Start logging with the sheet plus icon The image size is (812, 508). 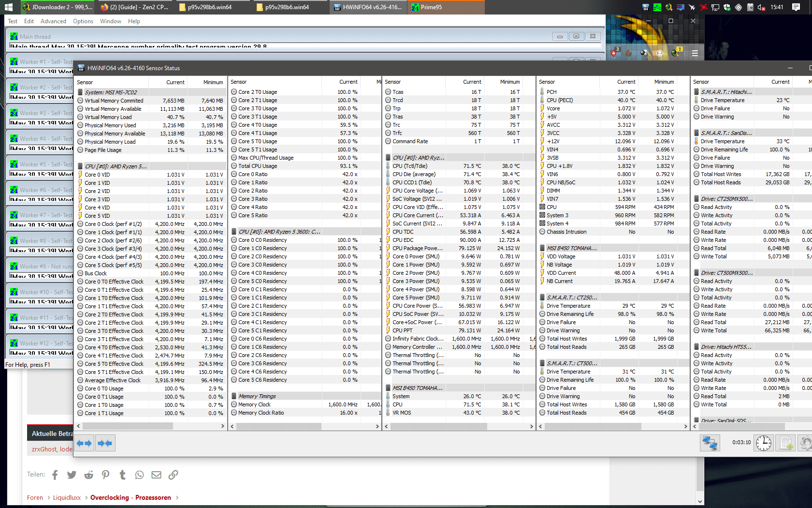tap(786, 443)
